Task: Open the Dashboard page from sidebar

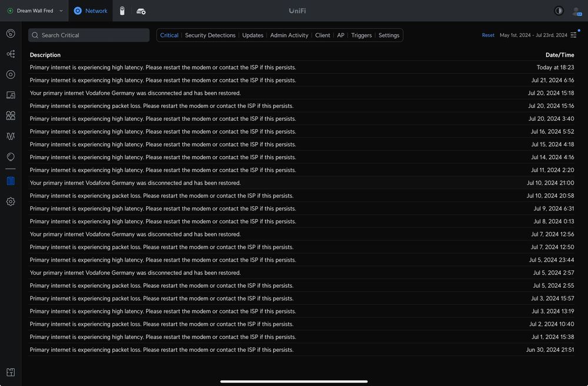Action: [x=11, y=34]
